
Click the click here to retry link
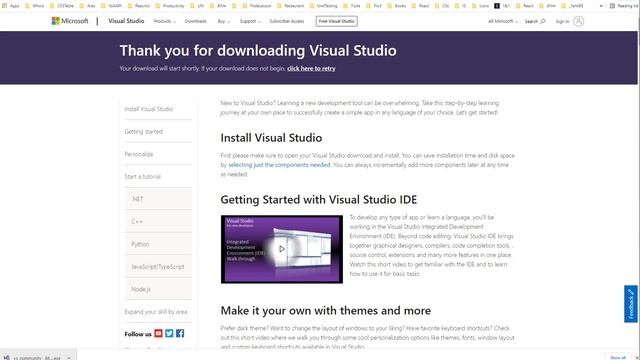click(x=311, y=69)
